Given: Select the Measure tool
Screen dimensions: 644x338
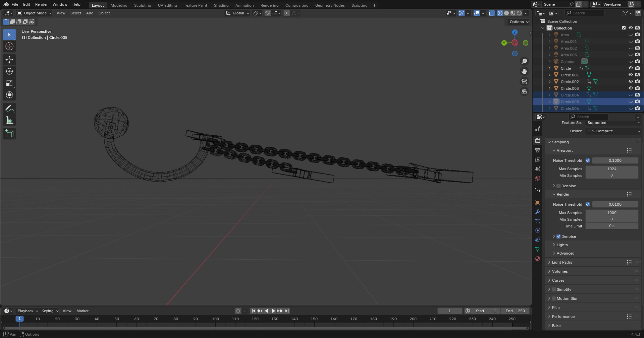Looking at the screenshot, I should click(x=9, y=120).
